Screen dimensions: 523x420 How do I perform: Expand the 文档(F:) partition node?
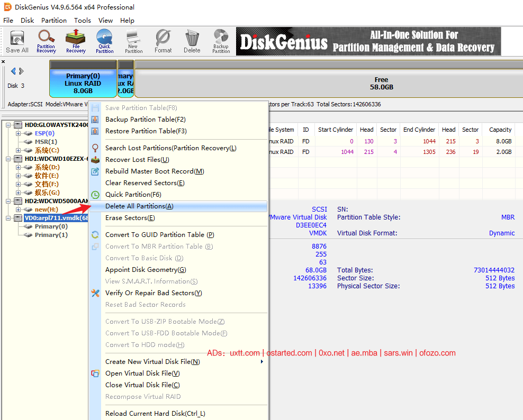point(18,184)
